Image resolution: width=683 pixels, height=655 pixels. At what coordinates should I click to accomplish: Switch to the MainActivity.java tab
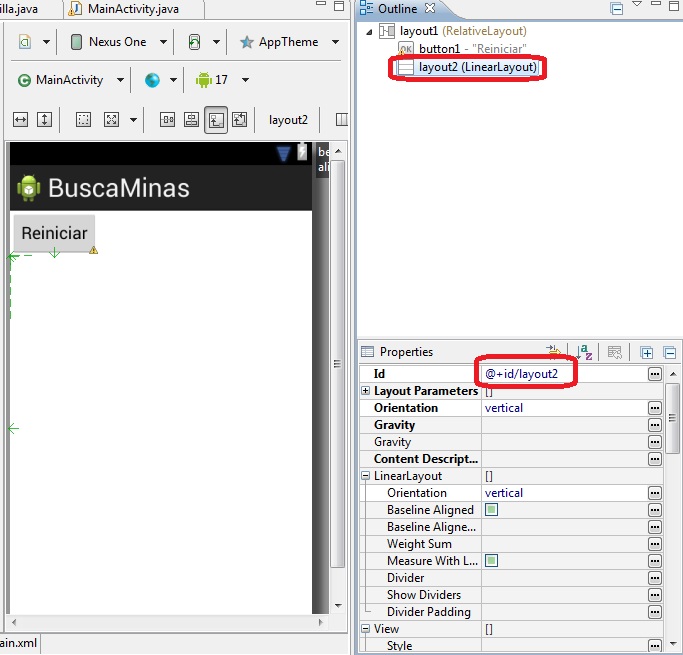pyautogui.click(x=125, y=9)
